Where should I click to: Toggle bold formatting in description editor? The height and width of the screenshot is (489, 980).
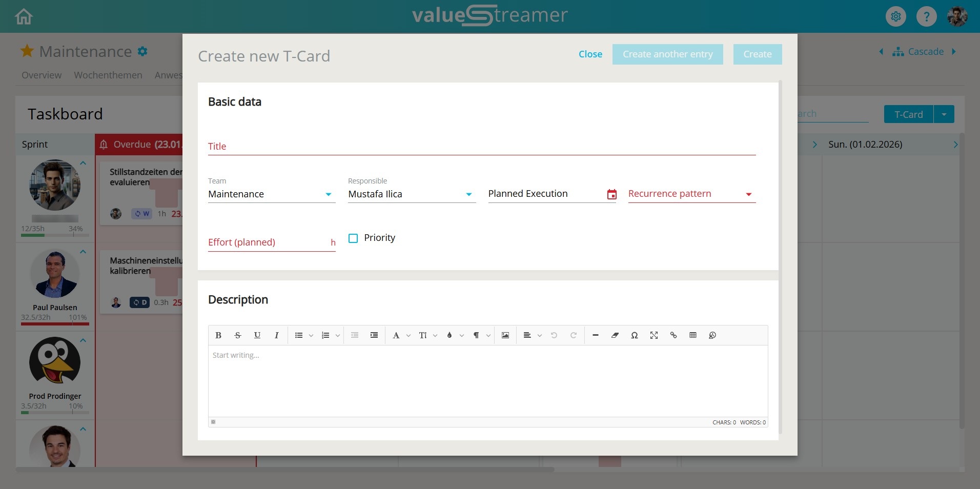[x=218, y=335]
